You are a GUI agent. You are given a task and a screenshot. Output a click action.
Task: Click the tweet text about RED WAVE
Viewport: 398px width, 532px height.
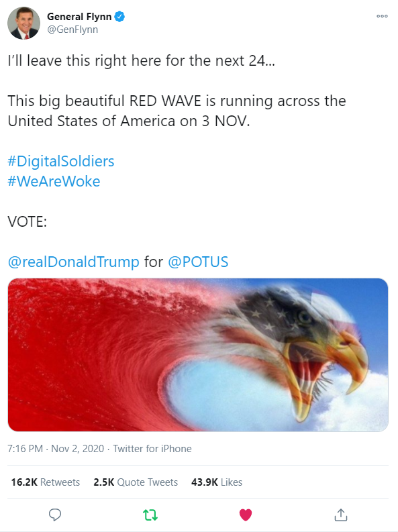point(177,111)
